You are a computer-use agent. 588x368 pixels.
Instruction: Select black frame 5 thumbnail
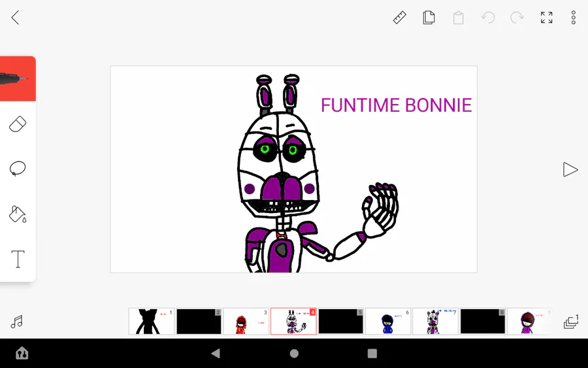[340, 321]
